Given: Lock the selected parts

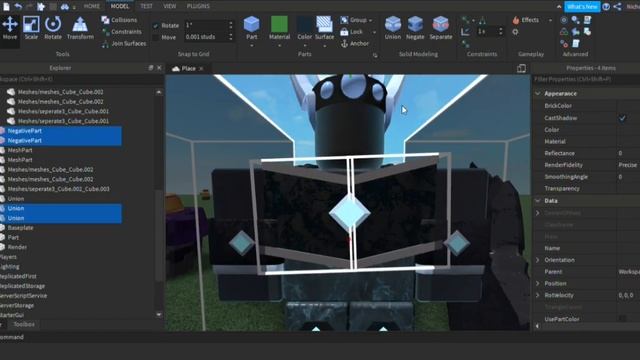Looking at the screenshot, I should pos(351,31).
